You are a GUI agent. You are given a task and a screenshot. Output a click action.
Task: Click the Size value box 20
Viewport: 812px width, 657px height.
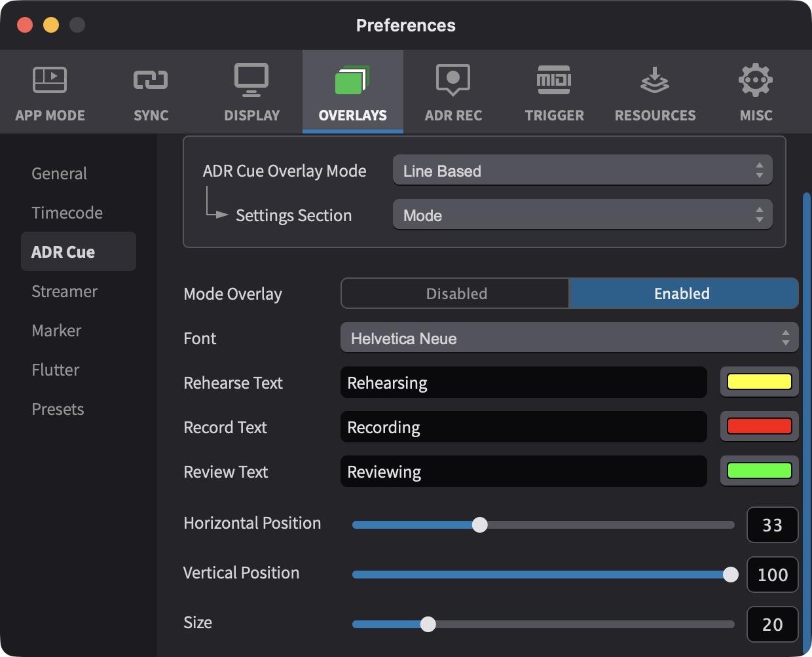click(x=773, y=624)
